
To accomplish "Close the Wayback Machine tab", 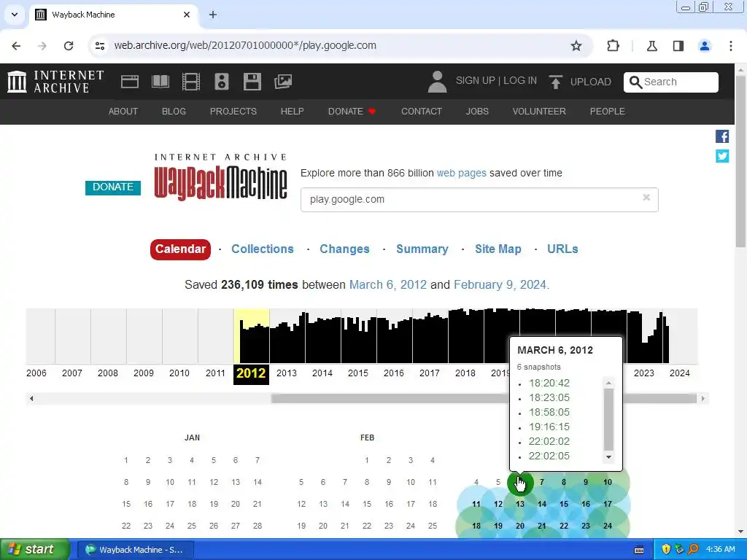I will point(187,15).
